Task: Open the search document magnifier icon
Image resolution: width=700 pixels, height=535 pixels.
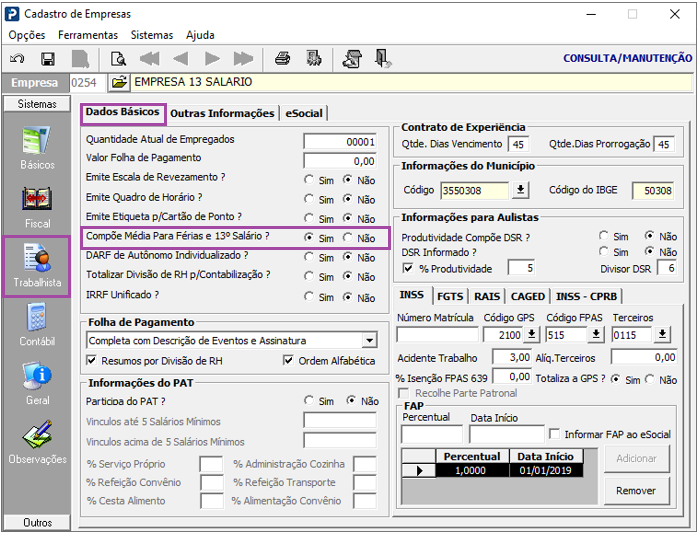Action: click(118, 59)
